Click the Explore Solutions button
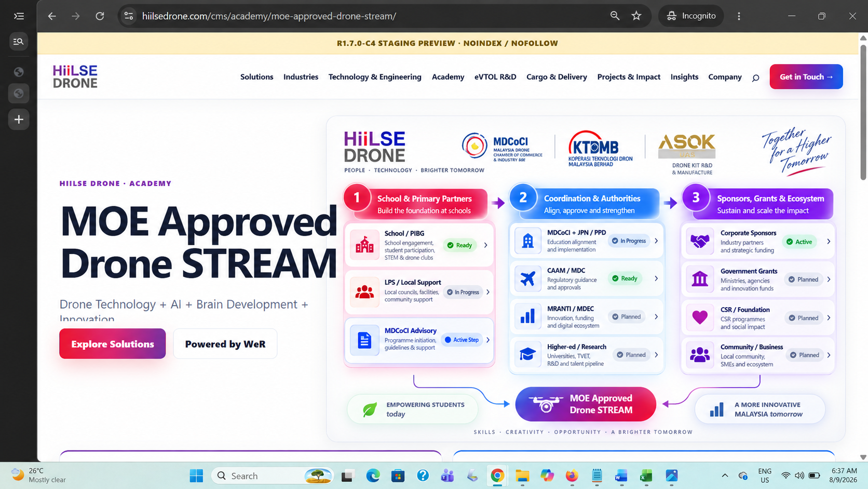Image resolution: width=868 pixels, height=489 pixels. (113, 343)
